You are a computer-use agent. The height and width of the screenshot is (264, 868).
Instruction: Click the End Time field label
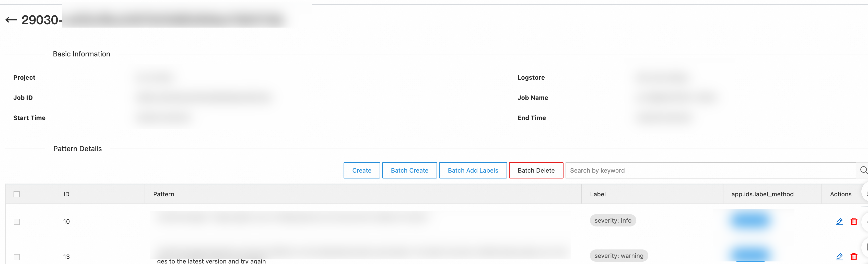pyautogui.click(x=532, y=118)
